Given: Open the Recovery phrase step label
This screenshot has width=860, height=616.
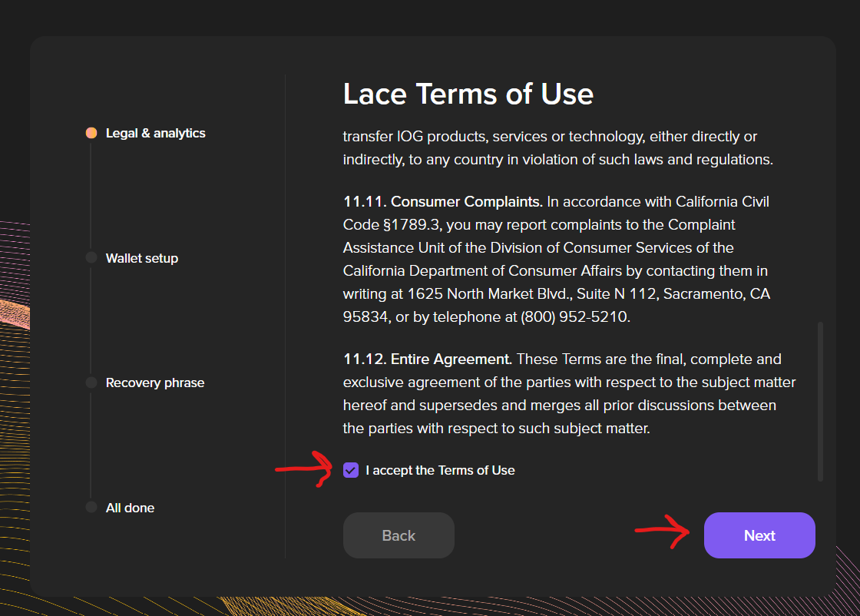Looking at the screenshot, I should click(155, 382).
